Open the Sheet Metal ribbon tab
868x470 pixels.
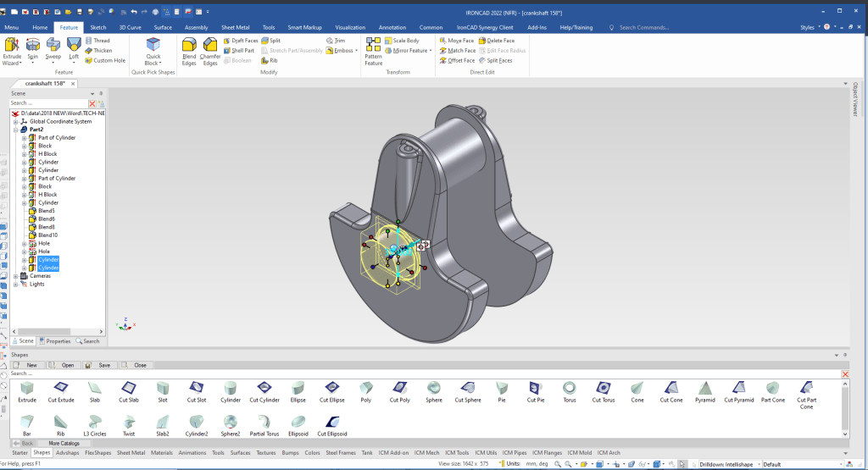[236, 27]
